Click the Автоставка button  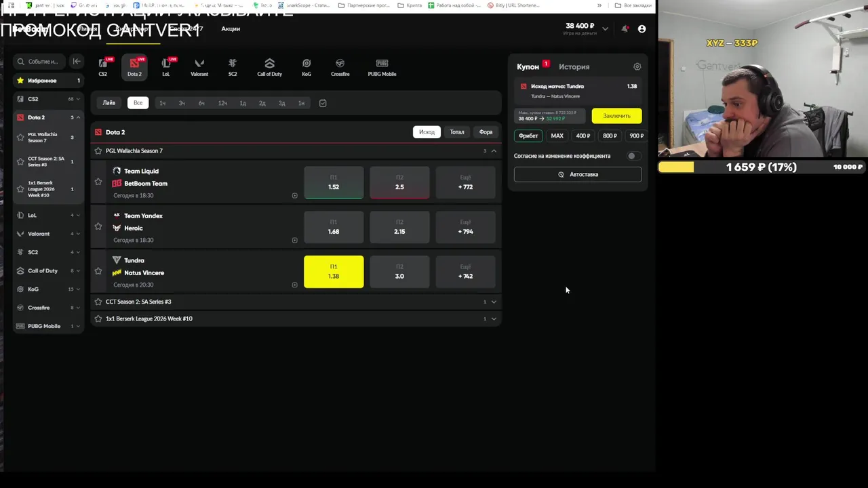point(578,174)
